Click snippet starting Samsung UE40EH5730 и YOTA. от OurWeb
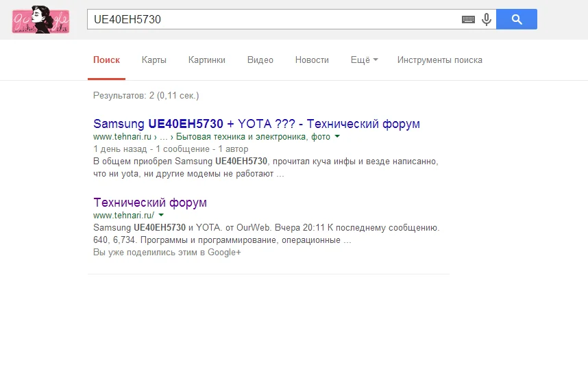588x373 pixels. [267, 233]
